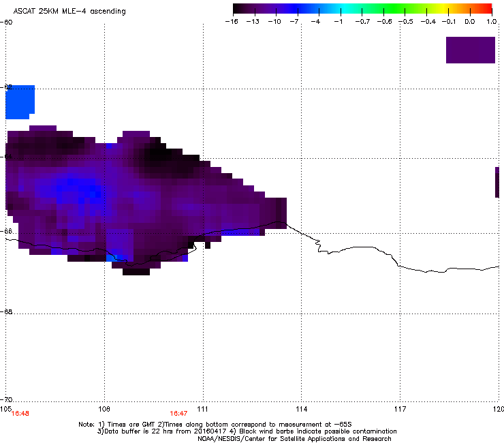Click the -0.7 colorbar label

[362, 22]
